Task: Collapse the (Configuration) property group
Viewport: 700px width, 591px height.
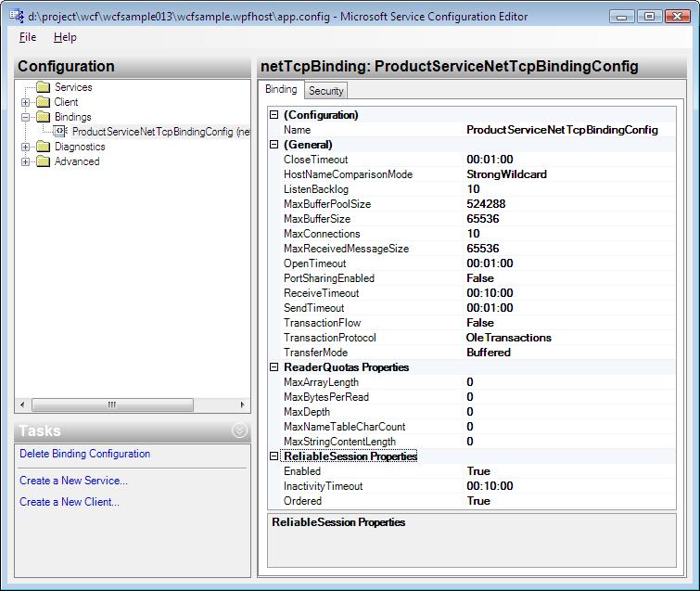Action: pos(274,115)
